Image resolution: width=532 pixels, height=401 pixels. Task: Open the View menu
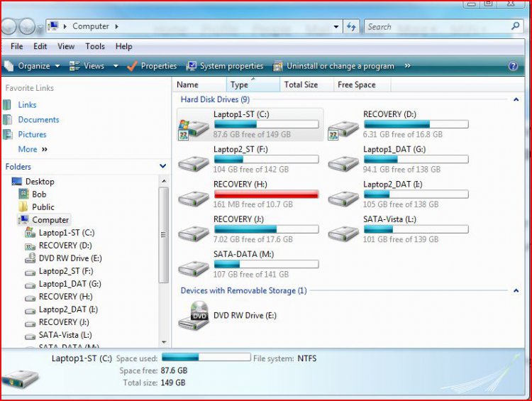click(66, 46)
